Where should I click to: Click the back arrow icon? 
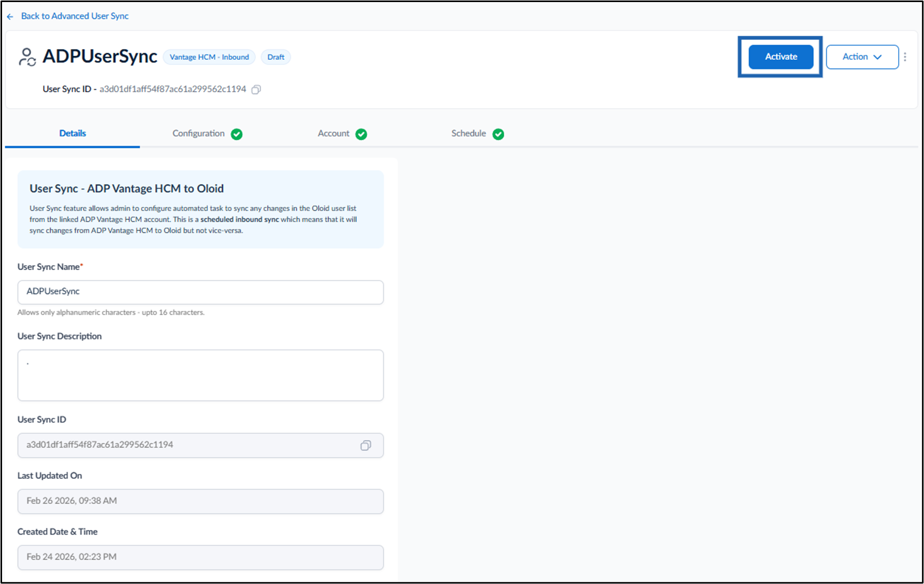10,16
